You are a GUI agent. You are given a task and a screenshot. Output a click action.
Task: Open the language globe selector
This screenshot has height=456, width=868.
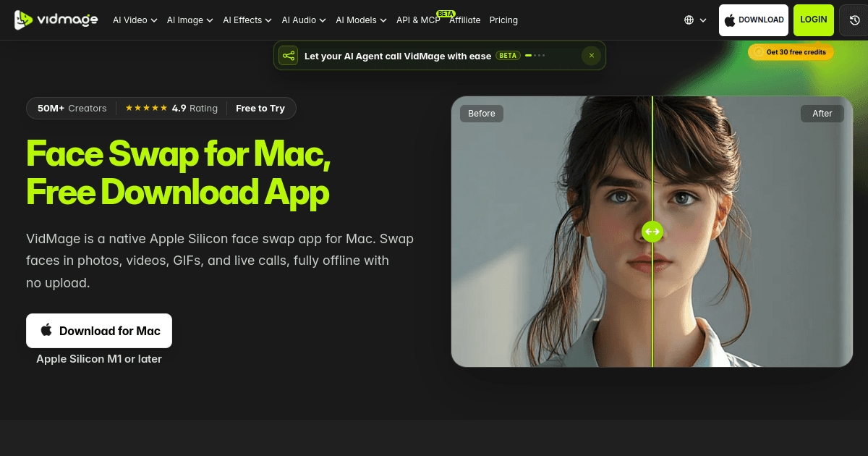click(695, 20)
